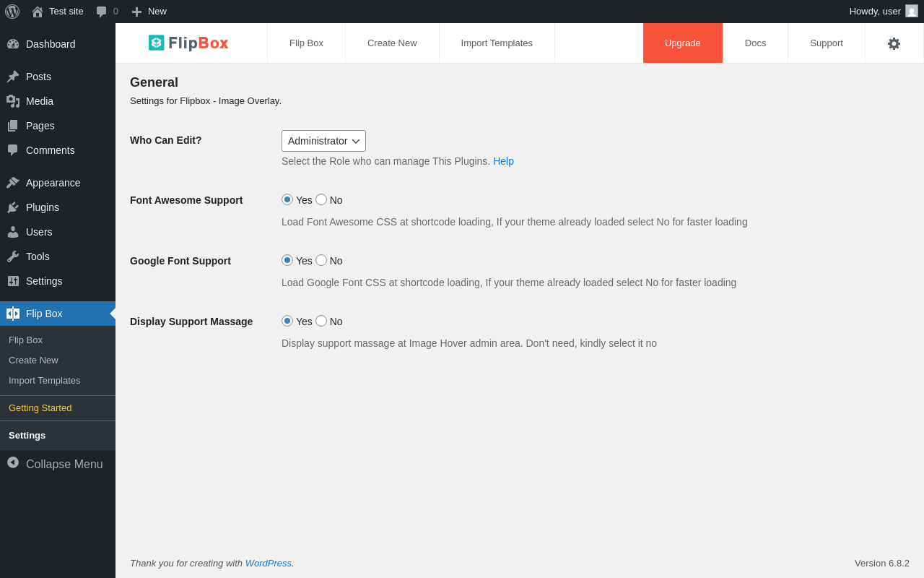Click the Collapse Menu arrow icon
The image size is (924, 578).
pos(13,462)
